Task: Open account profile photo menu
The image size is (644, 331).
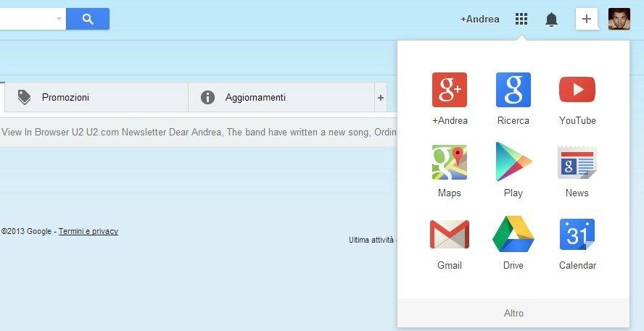Action: tap(619, 19)
